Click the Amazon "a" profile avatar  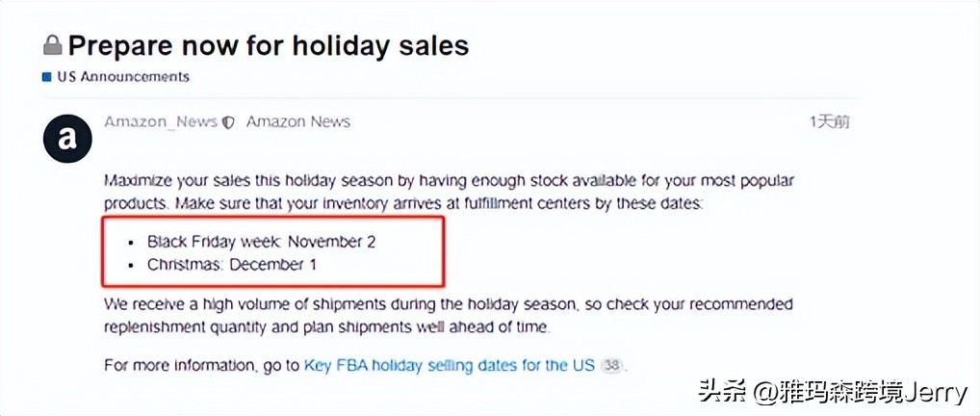67,140
